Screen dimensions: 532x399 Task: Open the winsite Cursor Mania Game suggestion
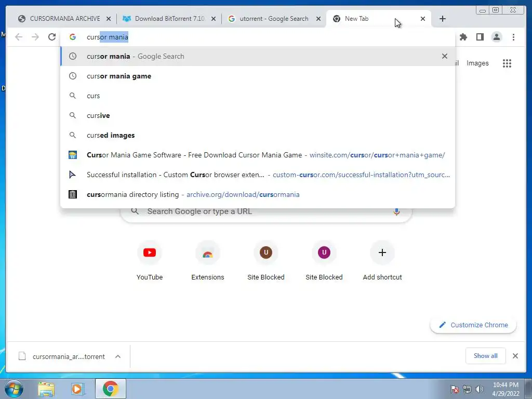[x=258, y=155]
